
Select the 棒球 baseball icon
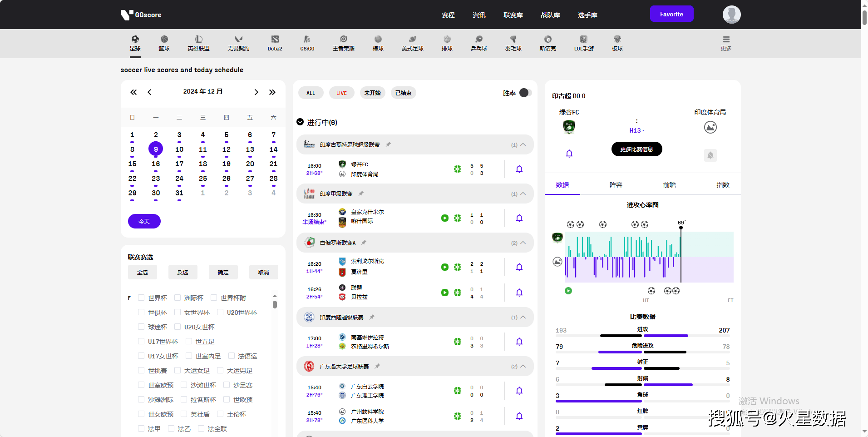point(378,43)
